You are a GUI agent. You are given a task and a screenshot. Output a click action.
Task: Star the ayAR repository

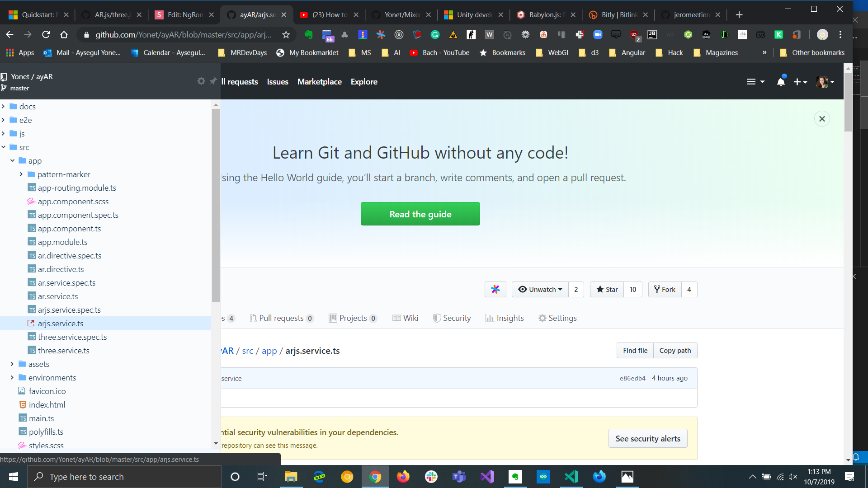pos(607,289)
